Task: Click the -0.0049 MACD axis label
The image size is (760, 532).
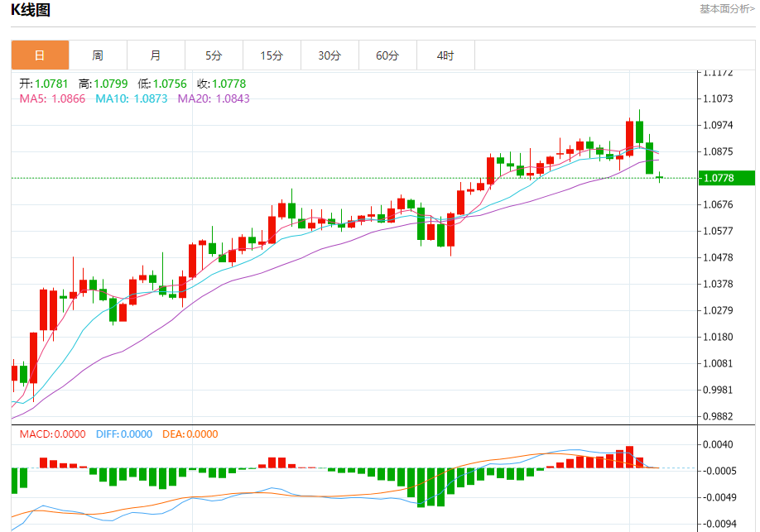Action: 719,497
